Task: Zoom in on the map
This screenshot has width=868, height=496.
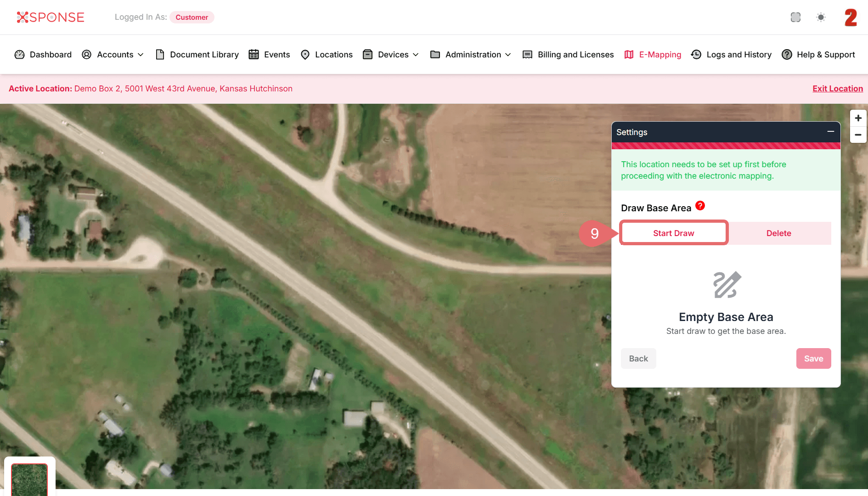Action: (858, 118)
